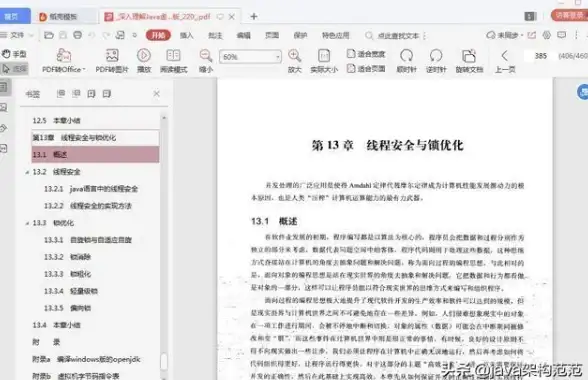Rotate page counterclockwise (逆时针)
Screen dimensions: 588x380
pyautogui.click(x=436, y=60)
